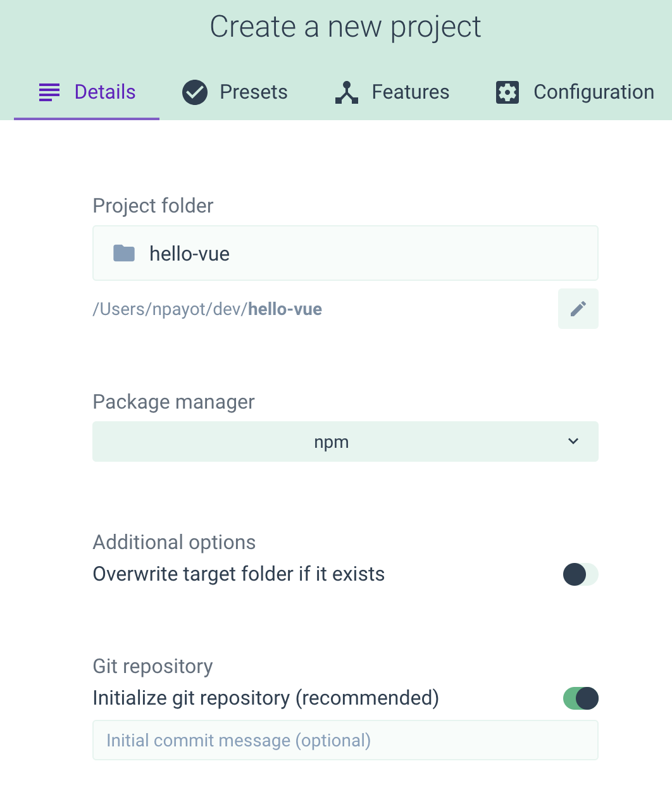Viewport: 672px width, 797px height.
Task: Click the pencil icon to edit folder path
Action: click(x=578, y=309)
